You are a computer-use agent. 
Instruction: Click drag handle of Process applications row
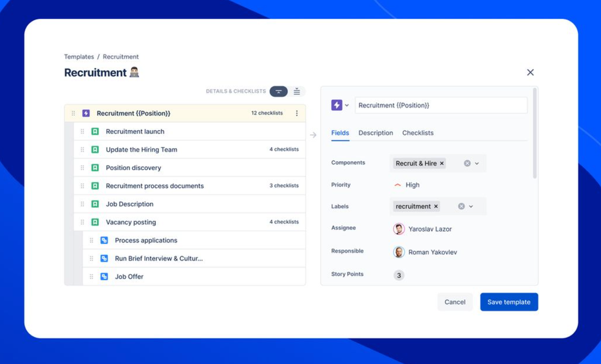[x=91, y=241]
